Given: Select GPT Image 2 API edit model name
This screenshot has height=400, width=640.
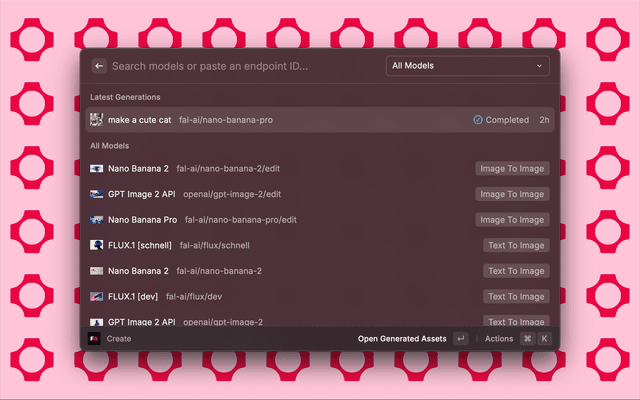Looking at the screenshot, I should (142, 194).
